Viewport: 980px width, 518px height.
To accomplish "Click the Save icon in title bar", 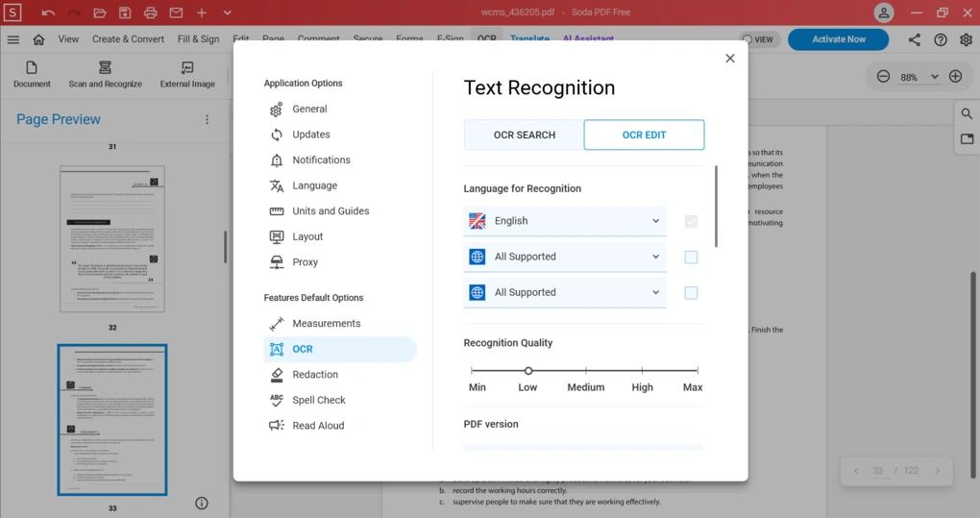I will 125,12.
